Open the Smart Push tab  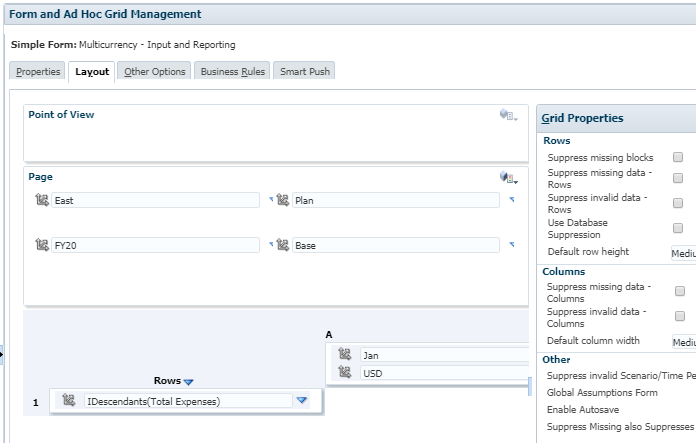[304, 71]
